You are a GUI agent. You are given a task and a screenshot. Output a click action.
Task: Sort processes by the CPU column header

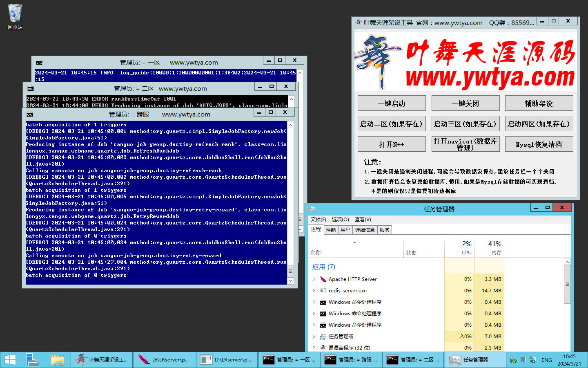point(459,248)
